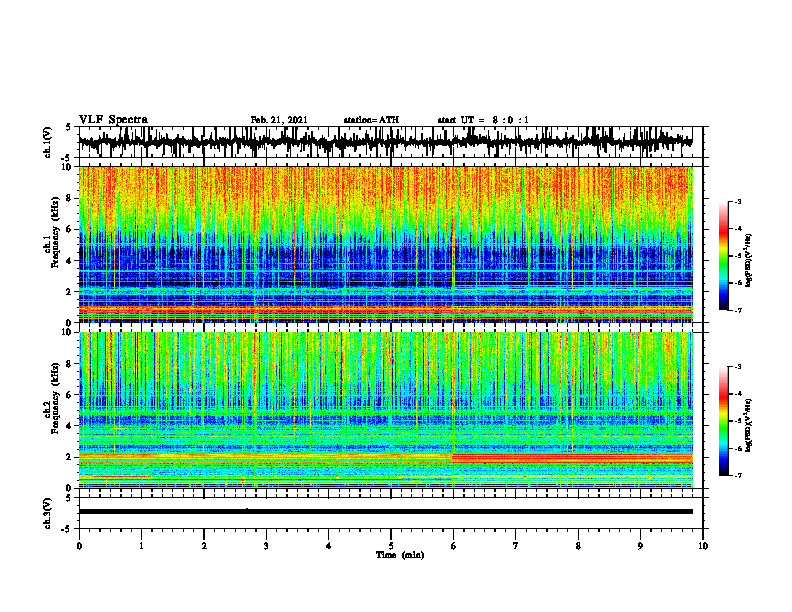Click the ch.2 color scale bar

(x=723, y=421)
